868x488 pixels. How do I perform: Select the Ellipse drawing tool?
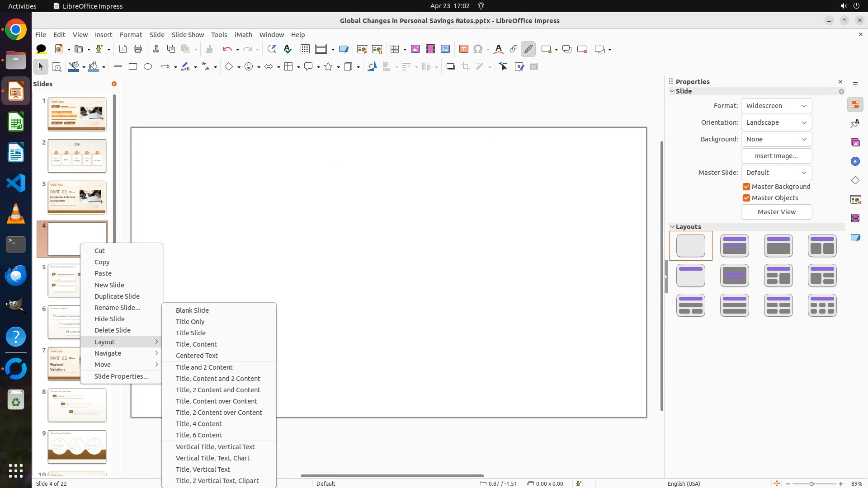148,67
